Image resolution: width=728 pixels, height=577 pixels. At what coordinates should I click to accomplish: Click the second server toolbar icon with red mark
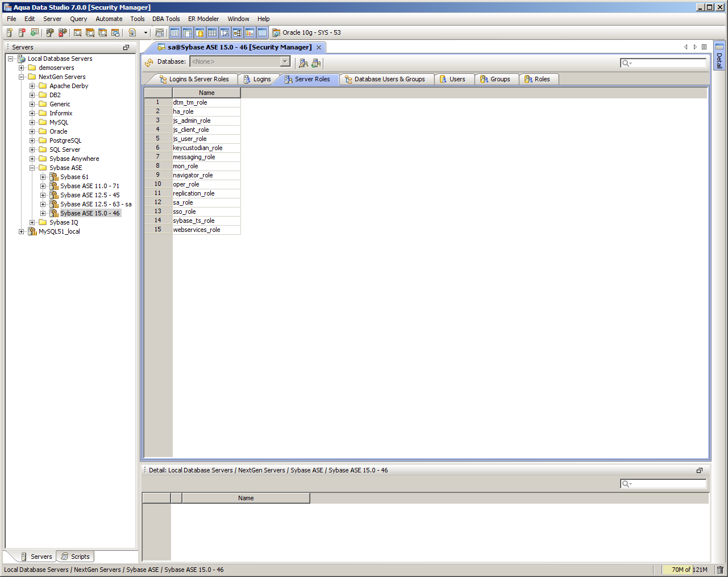click(22, 32)
